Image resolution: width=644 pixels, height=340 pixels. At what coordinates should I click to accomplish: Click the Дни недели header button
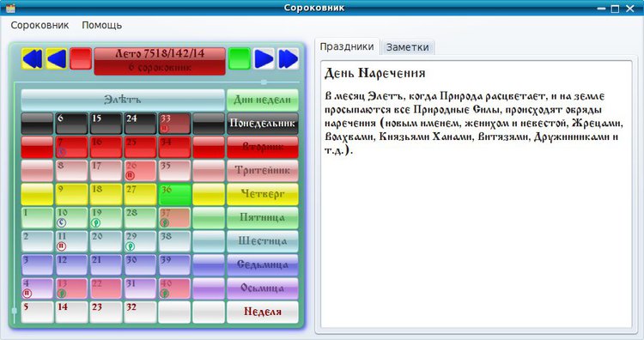[x=263, y=100]
